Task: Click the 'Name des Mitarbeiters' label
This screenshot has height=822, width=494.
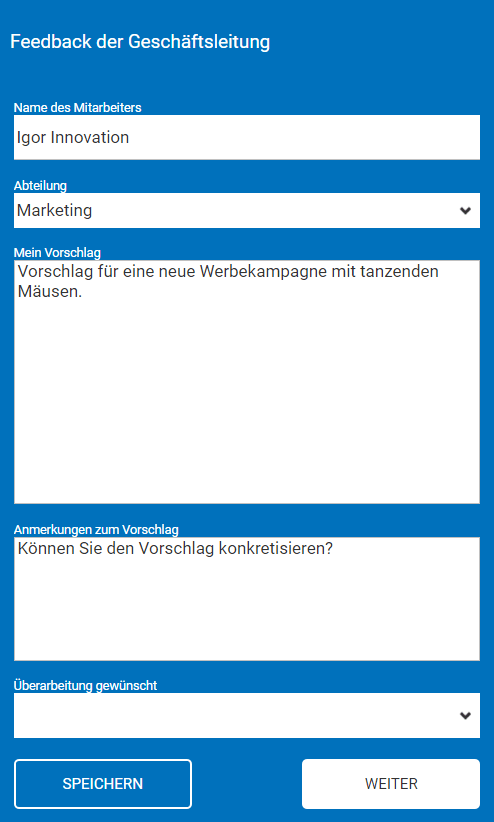Action: pos(78,107)
